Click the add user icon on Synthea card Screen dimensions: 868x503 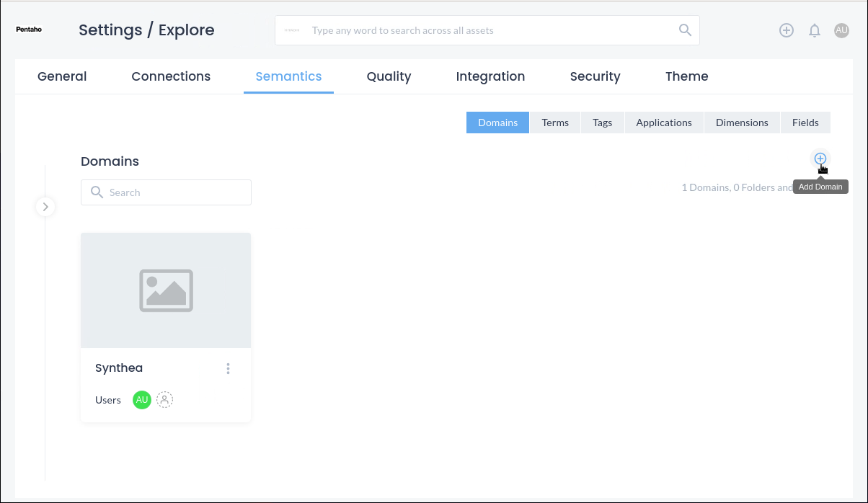click(x=165, y=400)
